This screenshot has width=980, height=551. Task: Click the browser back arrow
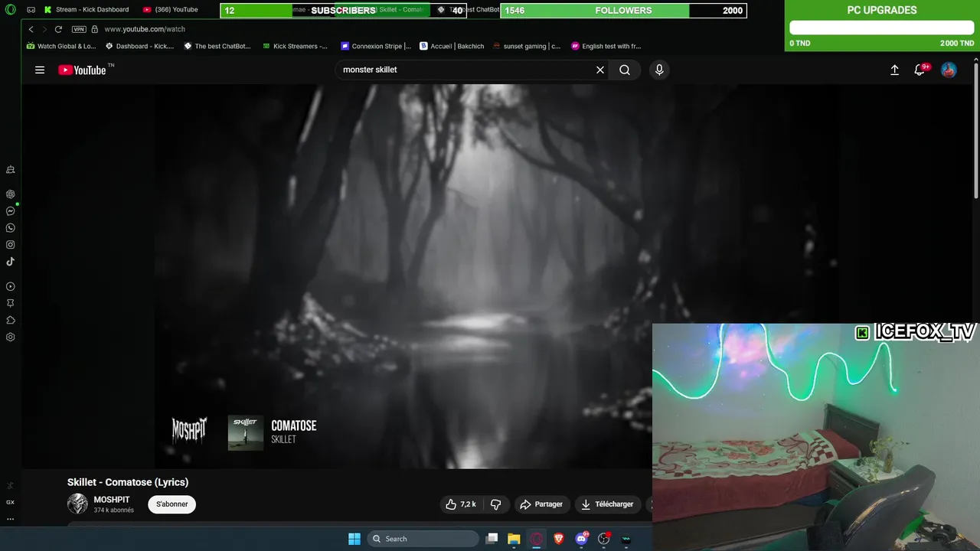coord(31,29)
